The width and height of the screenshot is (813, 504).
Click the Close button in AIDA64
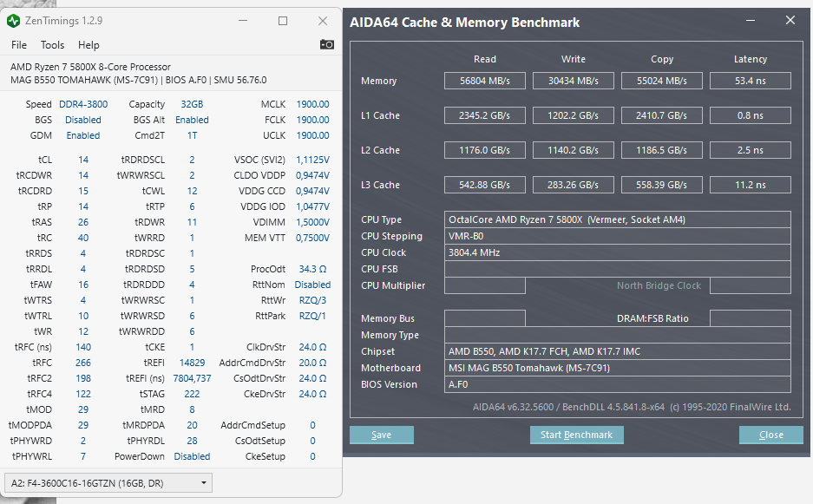(x=770, y=435)
